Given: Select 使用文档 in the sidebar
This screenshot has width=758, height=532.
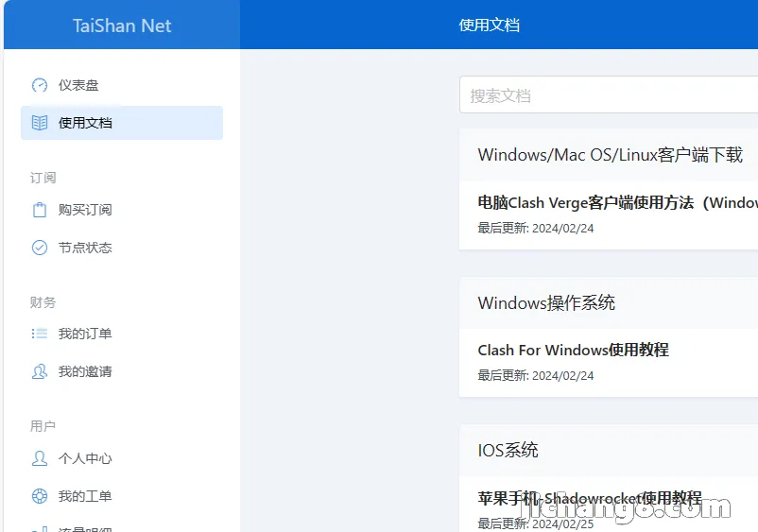Looking at the screenshot, I should tap(122, 123).
